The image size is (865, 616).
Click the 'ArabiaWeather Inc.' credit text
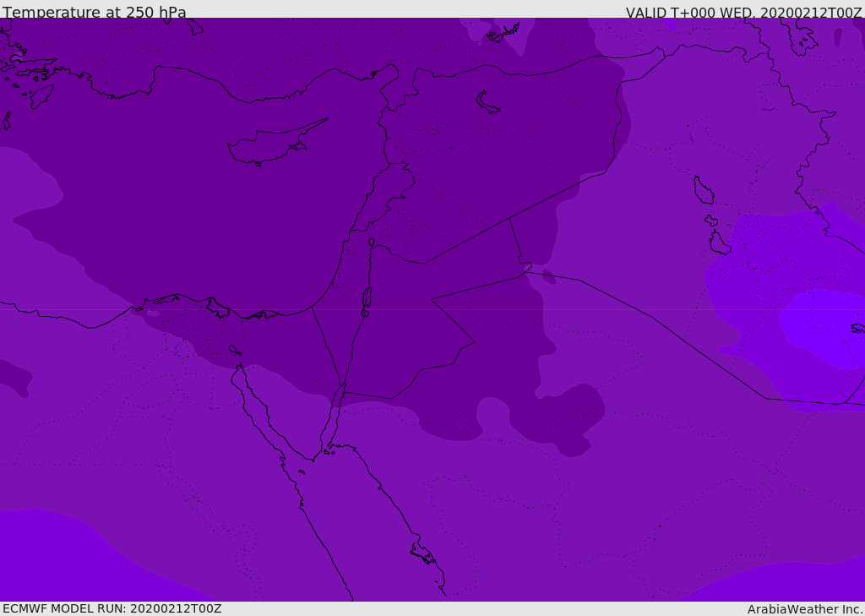tap(805, 609)
